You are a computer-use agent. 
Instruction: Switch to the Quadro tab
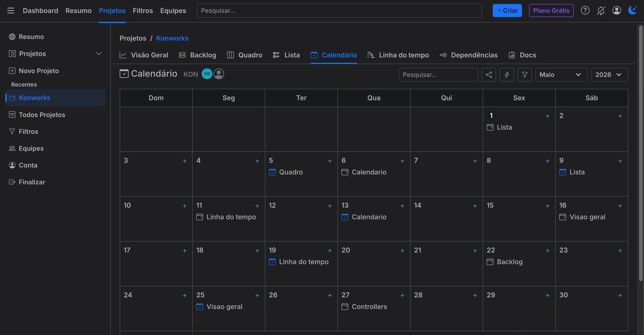tap(244, 55)
